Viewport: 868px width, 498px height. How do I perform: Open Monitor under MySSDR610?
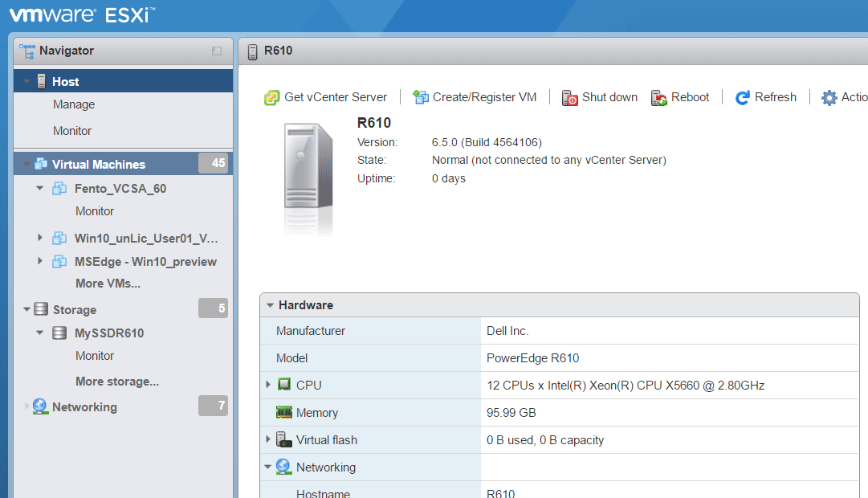click(x=95, y=356)
